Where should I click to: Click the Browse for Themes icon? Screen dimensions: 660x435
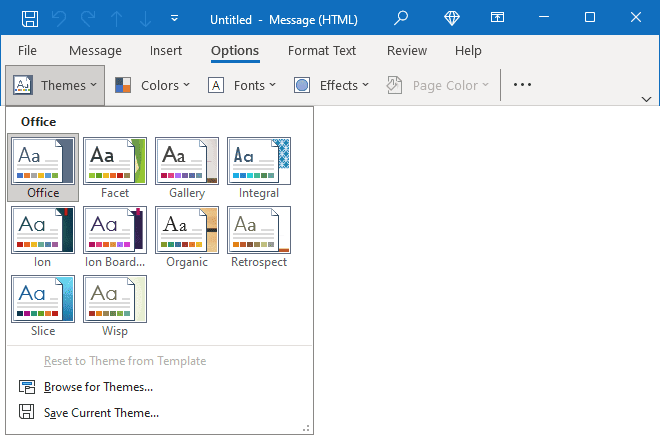[x=27, y=387]
